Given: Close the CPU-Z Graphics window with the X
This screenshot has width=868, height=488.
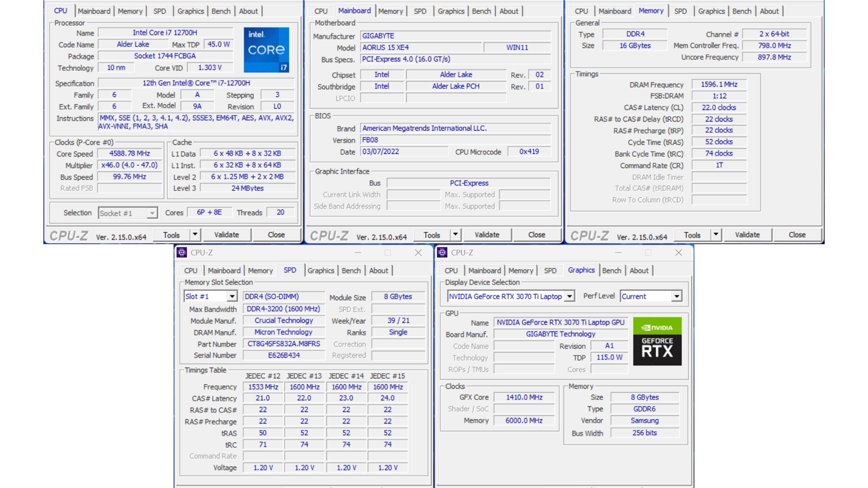Looking at the screenshot, I should tap(679, 253).
